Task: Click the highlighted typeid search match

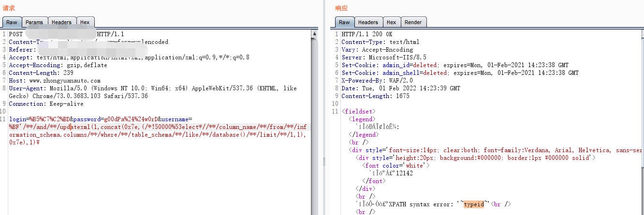Action: click(474, 204)
